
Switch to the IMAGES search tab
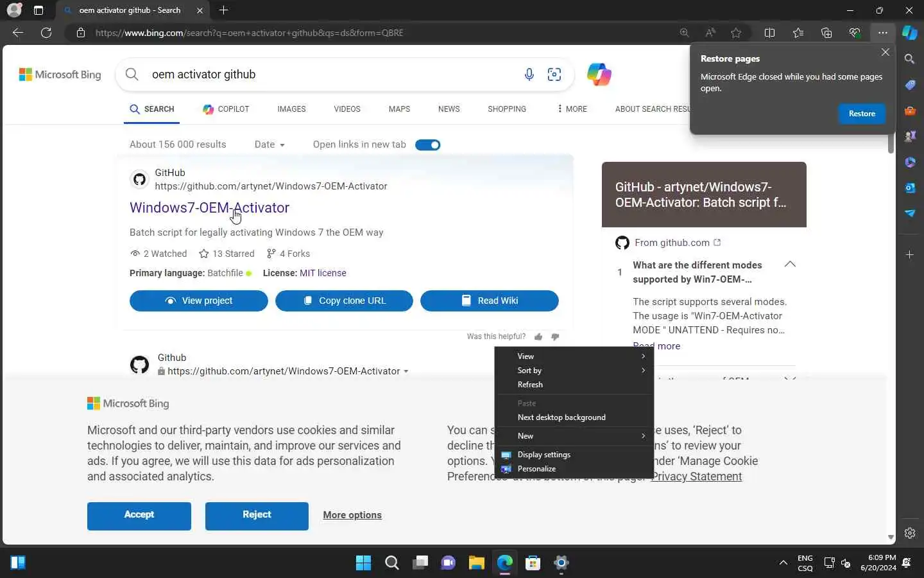291,109
